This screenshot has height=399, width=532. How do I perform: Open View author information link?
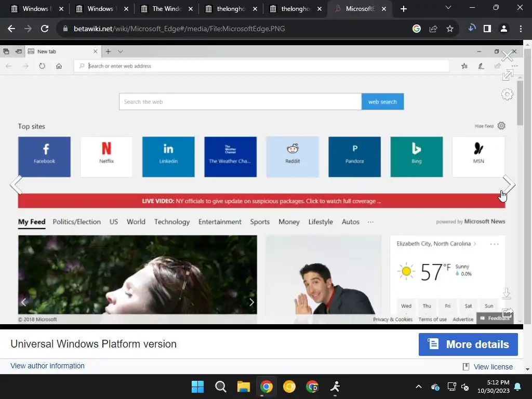[x=47, y=366]
